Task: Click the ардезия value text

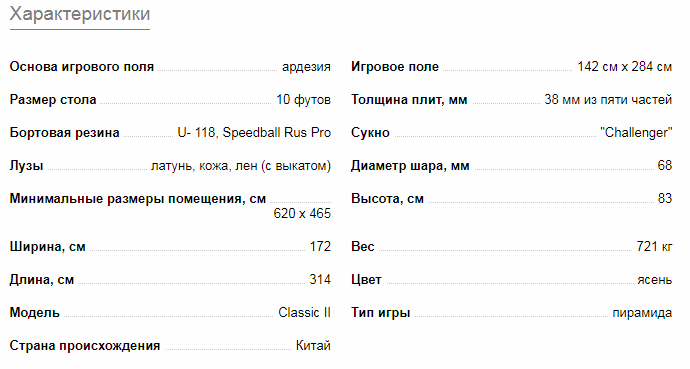Action: 306,67
